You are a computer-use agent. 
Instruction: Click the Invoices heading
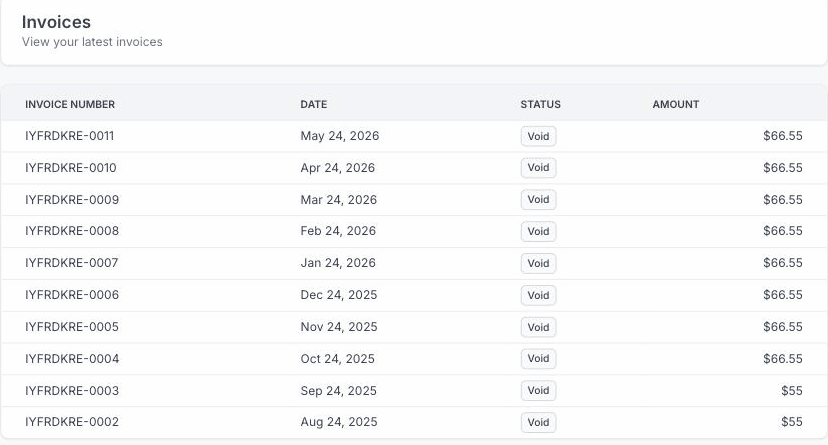[x=56, y=22]
